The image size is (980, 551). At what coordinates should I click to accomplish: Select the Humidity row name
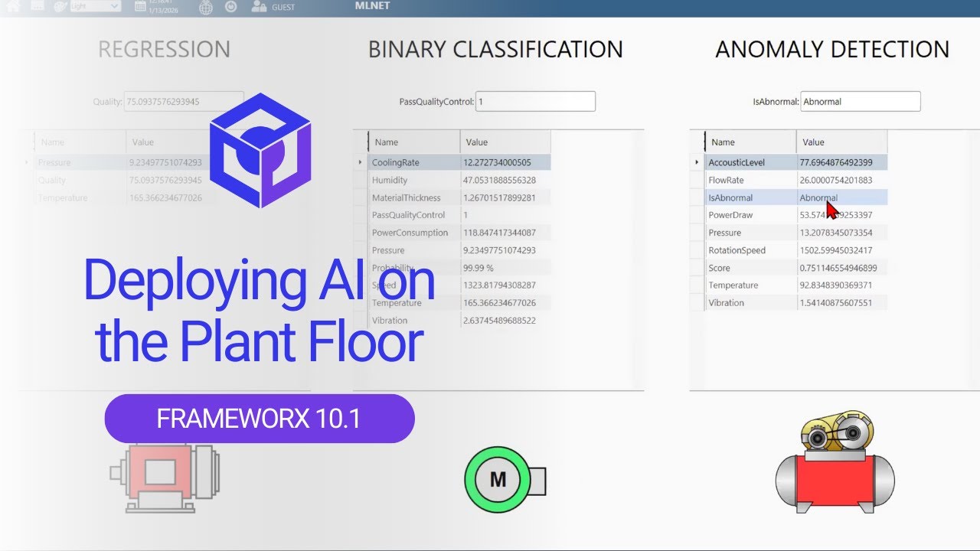[x=390, y=180]
